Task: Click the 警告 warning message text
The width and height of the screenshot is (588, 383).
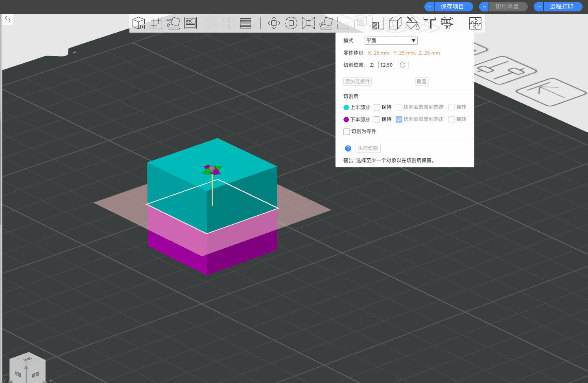Action: pos(389,160)
